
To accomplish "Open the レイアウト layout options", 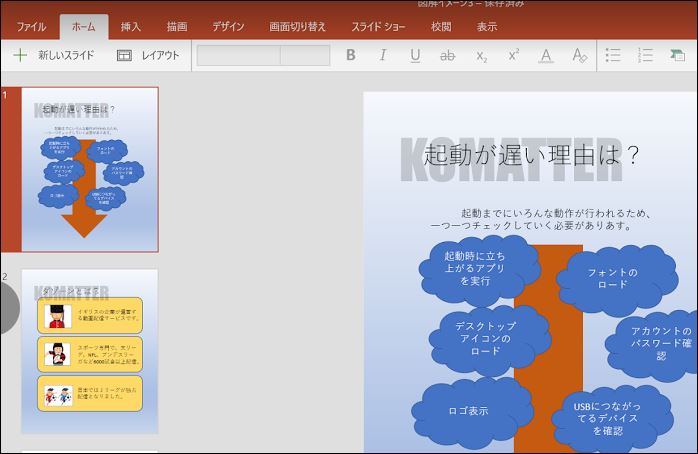I will 148,55.
